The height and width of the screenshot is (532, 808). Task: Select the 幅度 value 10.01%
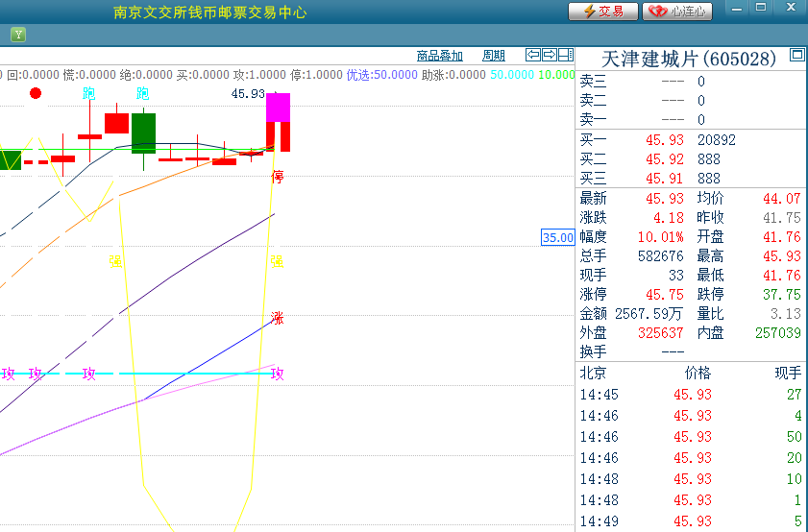pos(661,237)
